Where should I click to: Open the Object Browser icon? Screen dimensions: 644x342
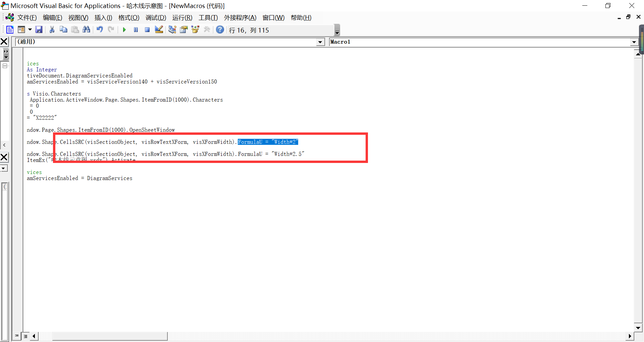[195, 30]
